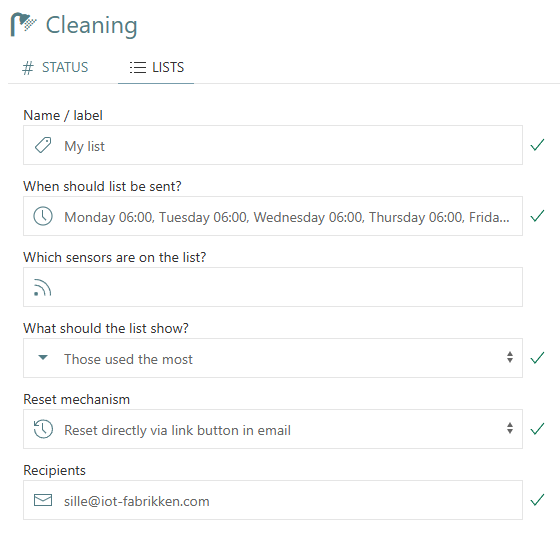560x540 pixels.
Task: Click the sensor signal icon
Action: (42, 288)
